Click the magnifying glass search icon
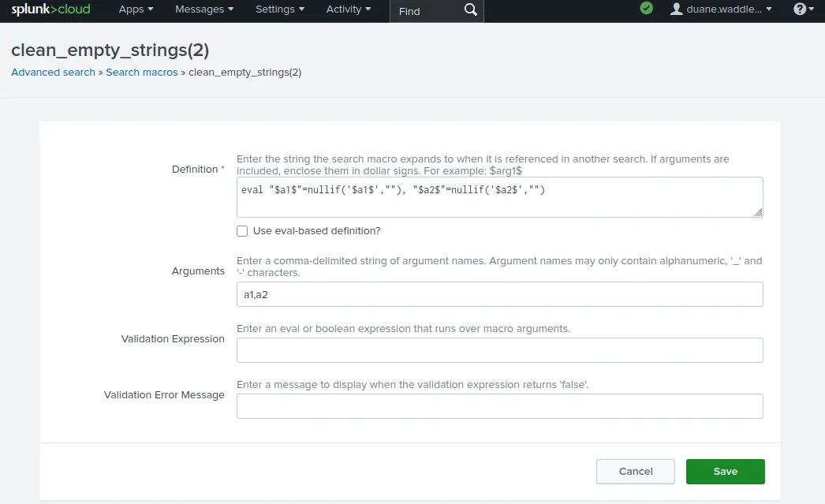Screen dimensions: 825x504 470,11
